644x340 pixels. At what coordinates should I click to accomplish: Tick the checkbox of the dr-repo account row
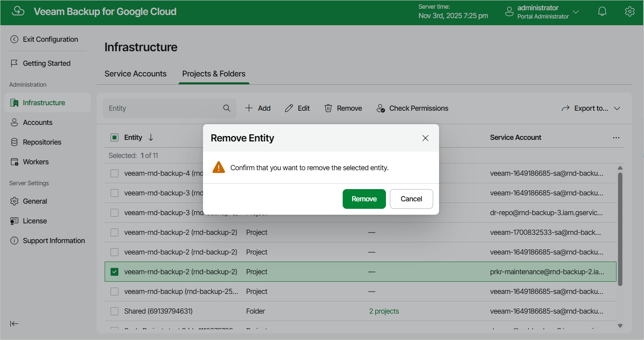click(x=114, y=213)
